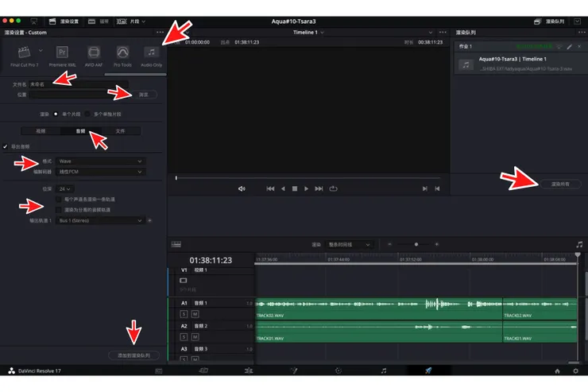Enable render as discrete audio tracks checkbox
The width and height of the screenshot is (588, 392).
(x=59, y=210)
